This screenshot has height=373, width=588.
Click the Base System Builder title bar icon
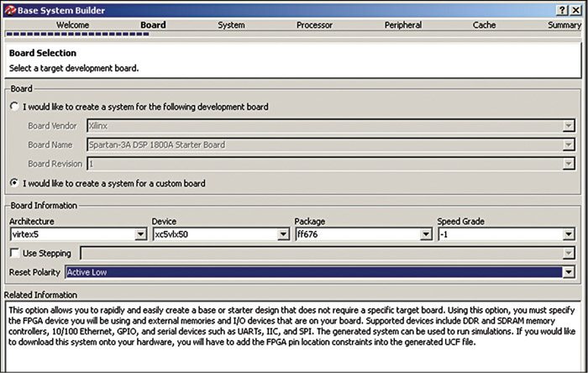[x=9, y=8]
